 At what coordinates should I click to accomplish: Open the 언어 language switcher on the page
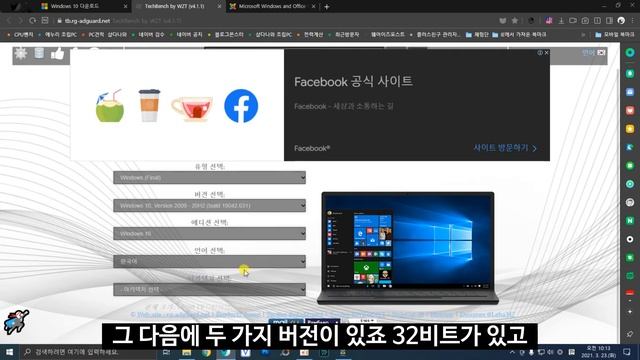593,53
